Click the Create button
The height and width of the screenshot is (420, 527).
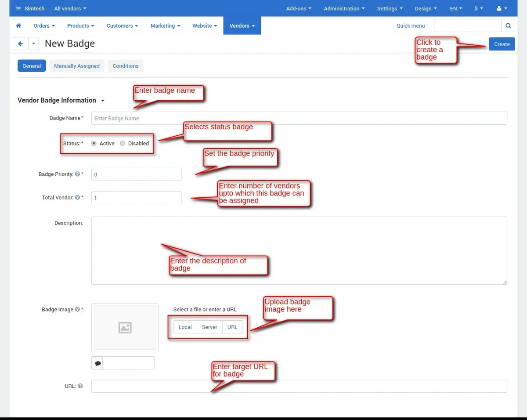[502, 44]
